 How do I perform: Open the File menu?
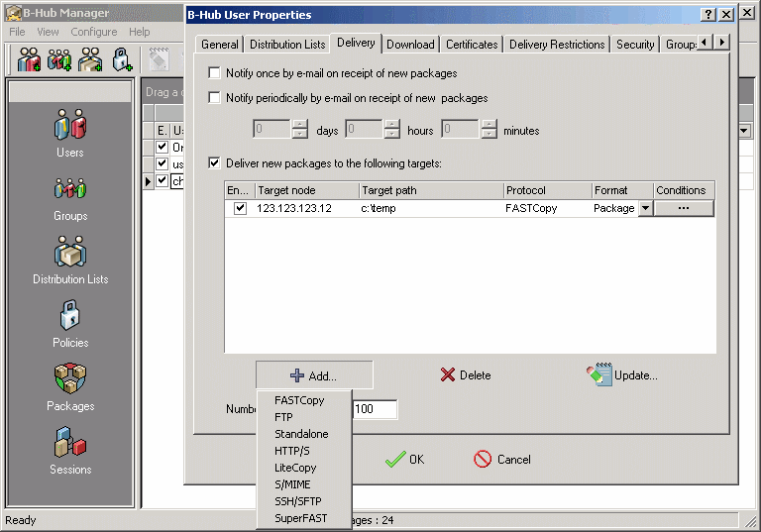[17, 32]
